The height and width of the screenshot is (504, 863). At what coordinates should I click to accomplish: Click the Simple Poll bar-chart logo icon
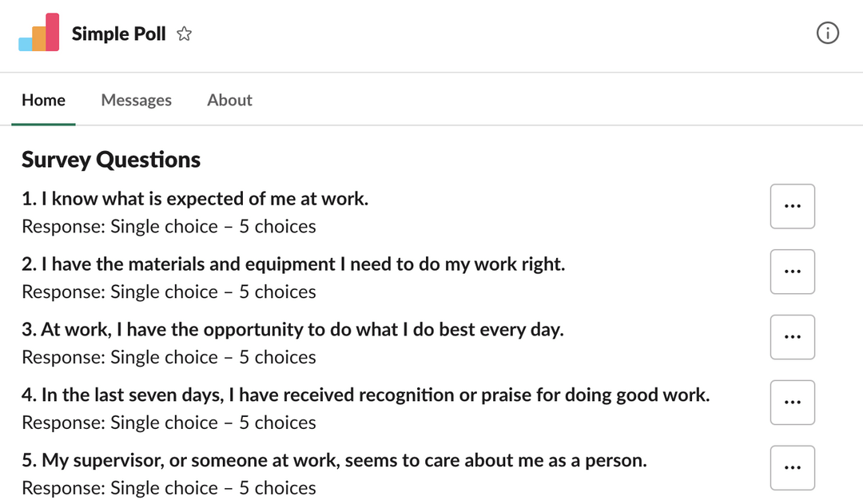tap(38, 32)
